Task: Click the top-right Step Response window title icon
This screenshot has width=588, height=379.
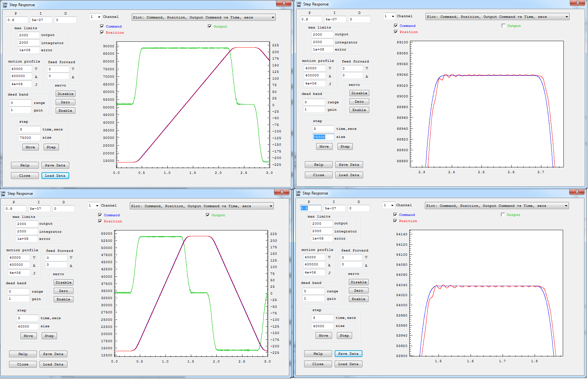Action: 299,4
